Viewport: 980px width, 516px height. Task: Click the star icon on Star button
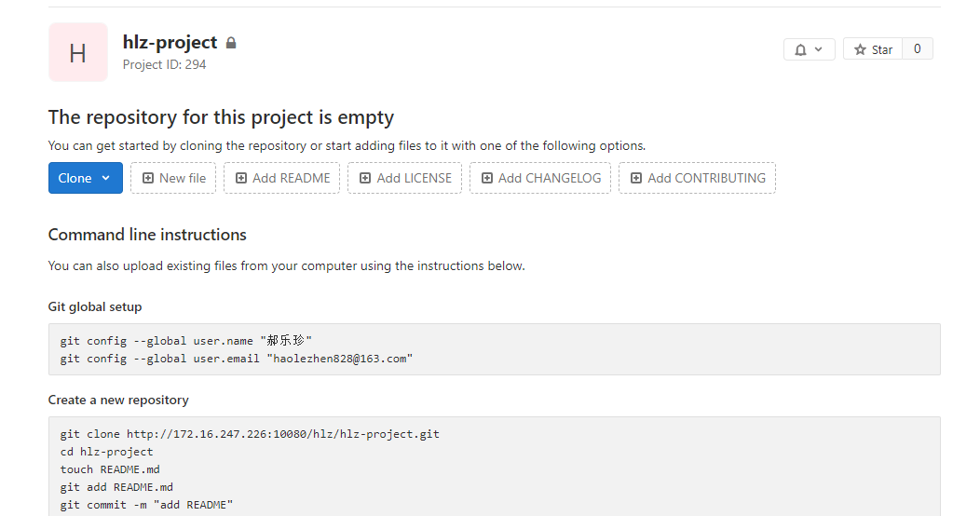point(860,50)
